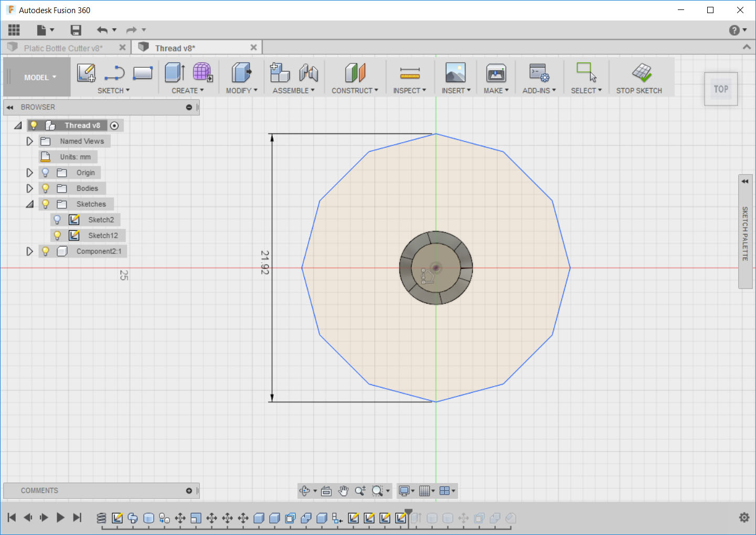Screen dimensions: 756x535
Task: Expand the Origin folder in browser
Action: pos(29,172)
